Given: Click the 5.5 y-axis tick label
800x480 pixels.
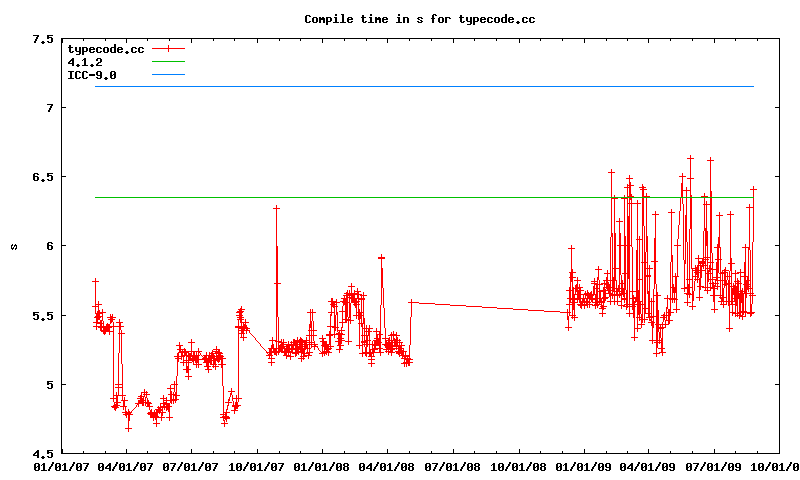Looking at the screenshot, I should 43,315.
